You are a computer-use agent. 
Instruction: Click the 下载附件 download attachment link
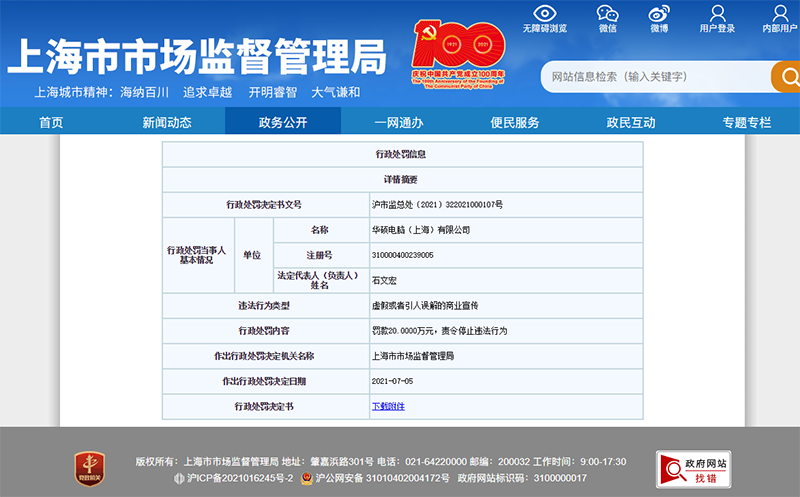coord(388,407)
